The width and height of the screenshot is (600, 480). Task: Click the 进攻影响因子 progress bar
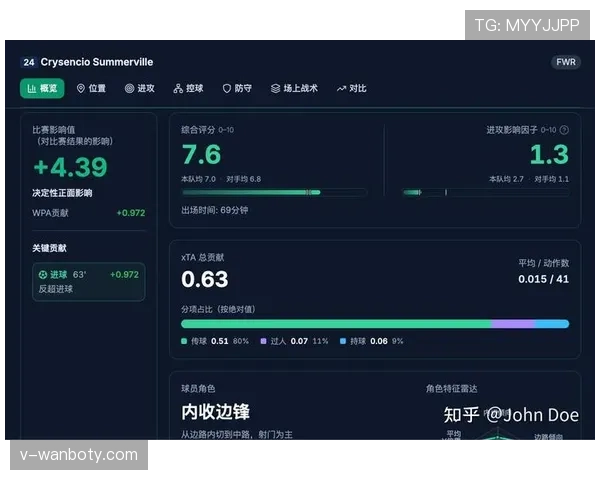tap(486, 192)
